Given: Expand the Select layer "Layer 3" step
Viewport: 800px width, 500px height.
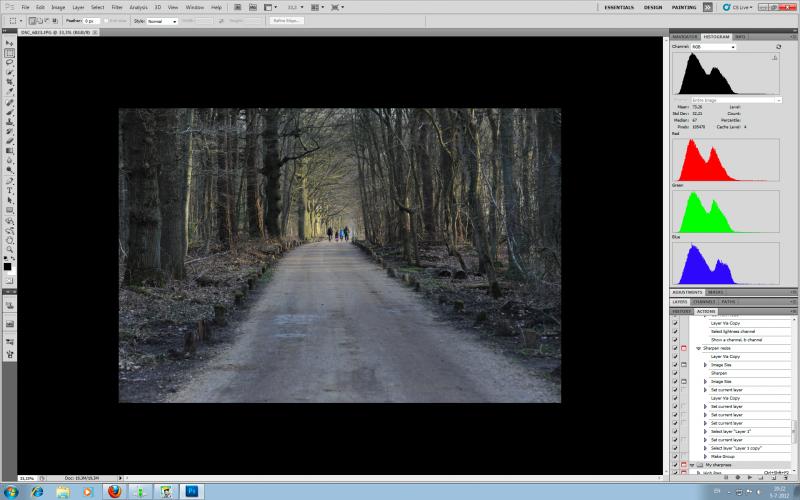Looking at the screenshot, I should pos(706,432).
